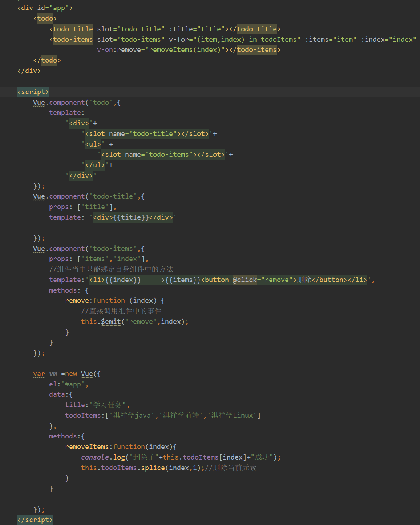
Task: Click the '</ul>' template string
Action: pyautogui.click(x=95, y=165)
